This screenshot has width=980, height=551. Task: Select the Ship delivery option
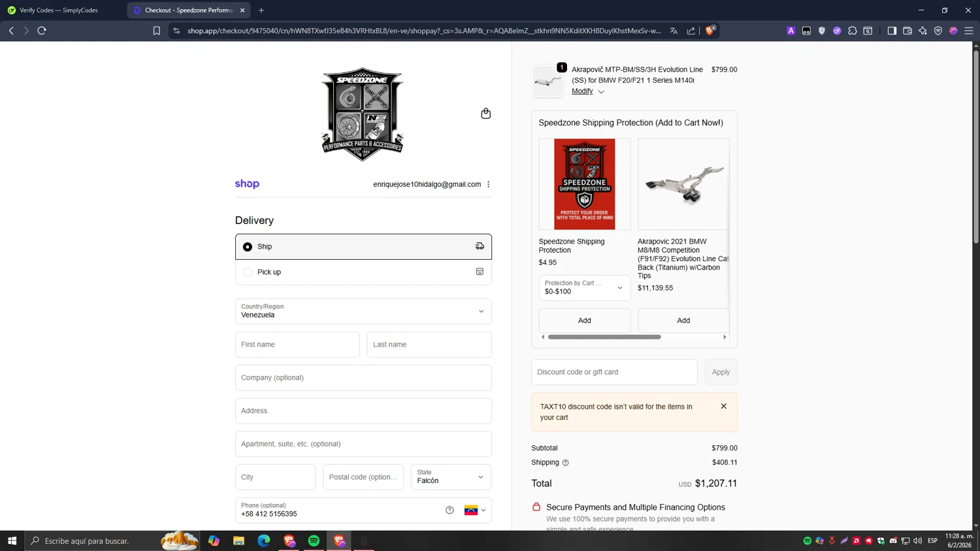click(x=363, y=247)
